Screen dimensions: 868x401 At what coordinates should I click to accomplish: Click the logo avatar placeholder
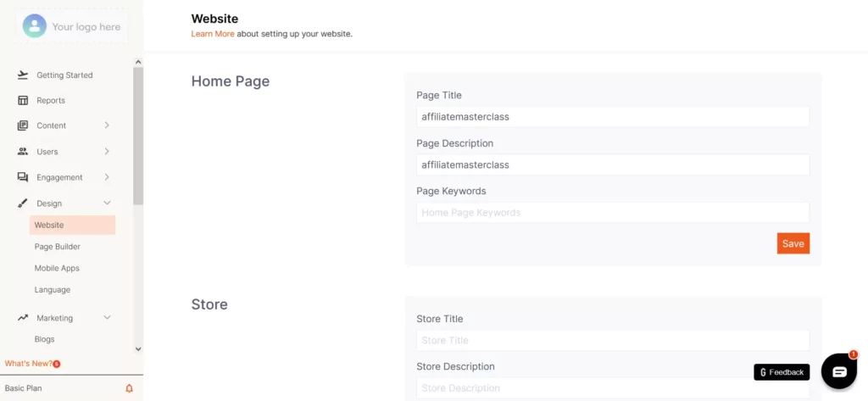(x=34, y=26)
